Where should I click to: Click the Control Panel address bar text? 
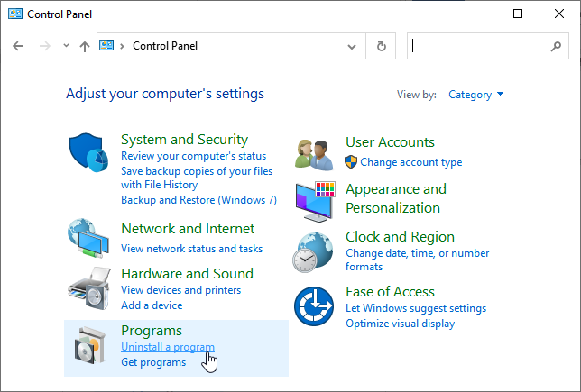[165, 46]
